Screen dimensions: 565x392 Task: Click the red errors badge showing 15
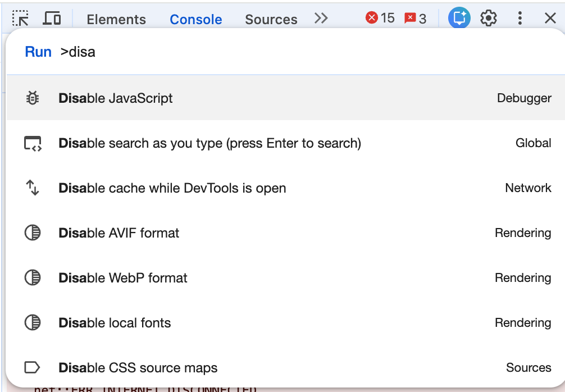pyautogui.click(x=380, y=17)
